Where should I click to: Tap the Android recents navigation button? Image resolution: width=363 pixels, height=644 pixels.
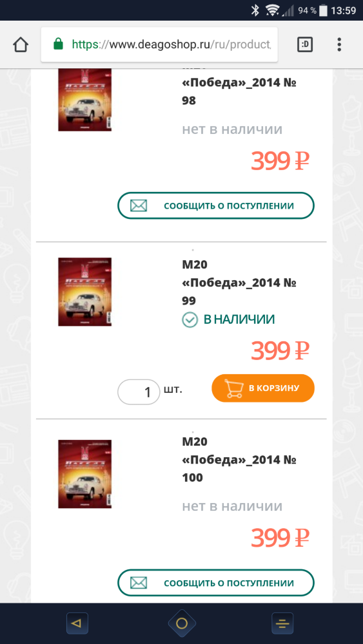click(282, 623)
